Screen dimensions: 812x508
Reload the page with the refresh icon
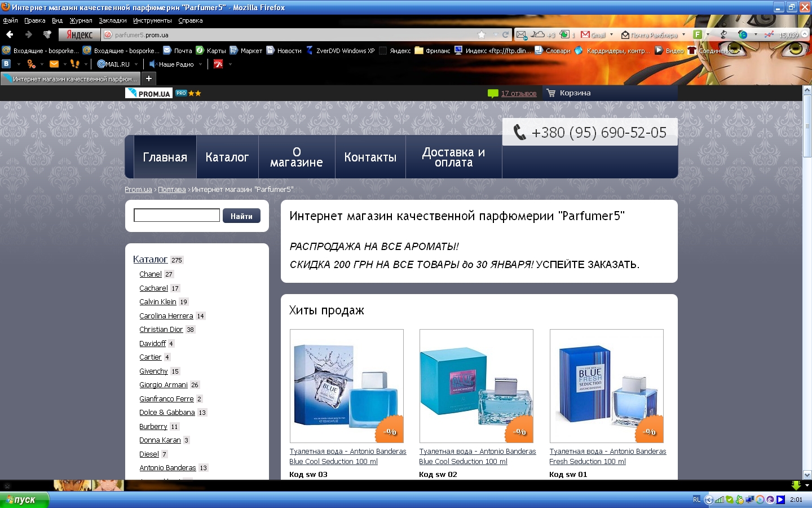click(x=505, y=35)
